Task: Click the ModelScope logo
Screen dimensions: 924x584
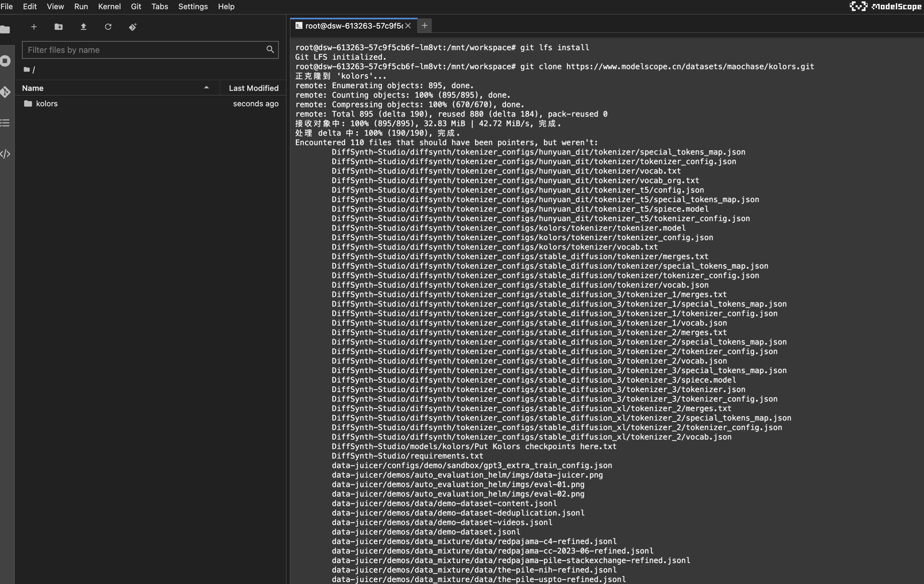Action: [885, 6]
